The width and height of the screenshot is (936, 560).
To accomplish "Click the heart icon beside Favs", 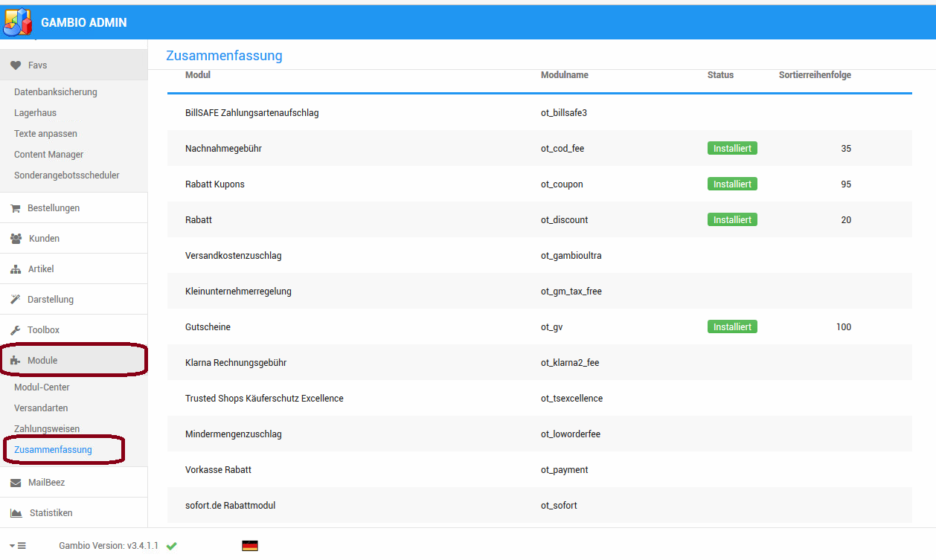I will 15,65.
